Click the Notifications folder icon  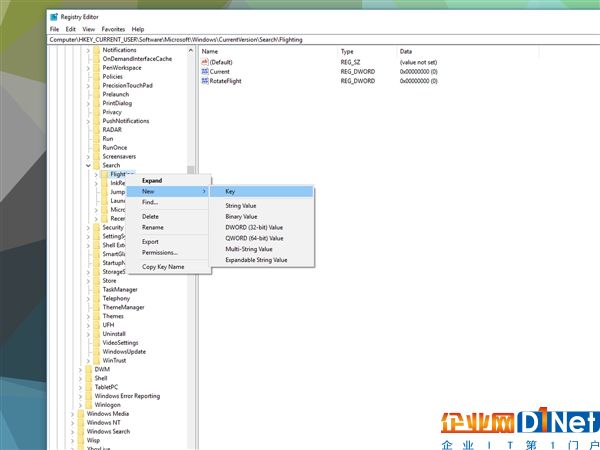[96, 50]
